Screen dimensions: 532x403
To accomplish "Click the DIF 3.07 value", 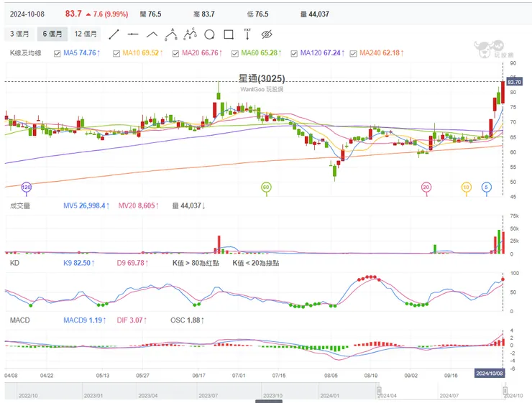I will tap(132, 320).
